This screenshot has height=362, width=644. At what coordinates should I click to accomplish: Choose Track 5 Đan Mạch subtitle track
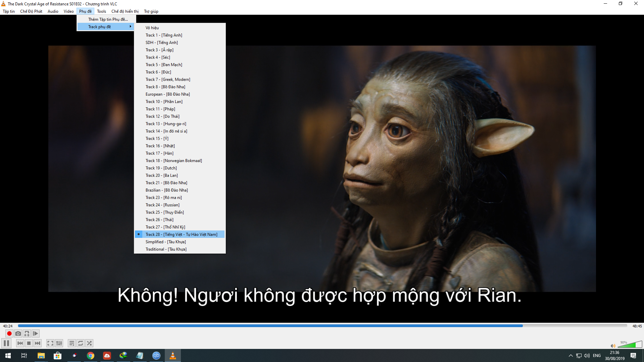[x=180, y=65]
